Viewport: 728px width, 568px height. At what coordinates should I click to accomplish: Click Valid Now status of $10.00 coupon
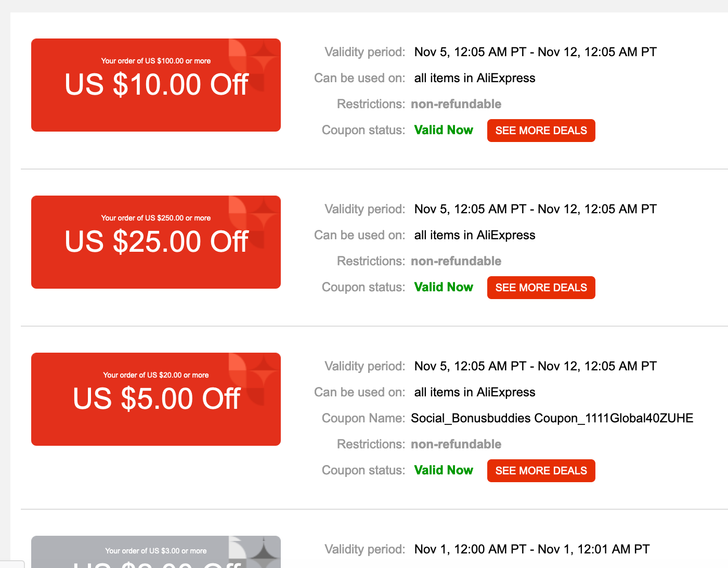click(444, 130)
